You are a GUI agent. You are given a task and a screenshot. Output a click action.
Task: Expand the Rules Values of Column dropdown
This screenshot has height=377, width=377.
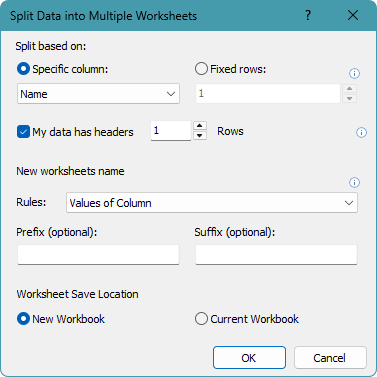(212, 203)
